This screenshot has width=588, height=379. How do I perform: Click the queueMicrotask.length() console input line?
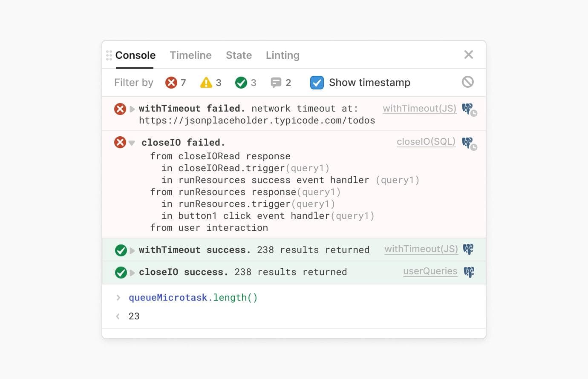[193, 297]
